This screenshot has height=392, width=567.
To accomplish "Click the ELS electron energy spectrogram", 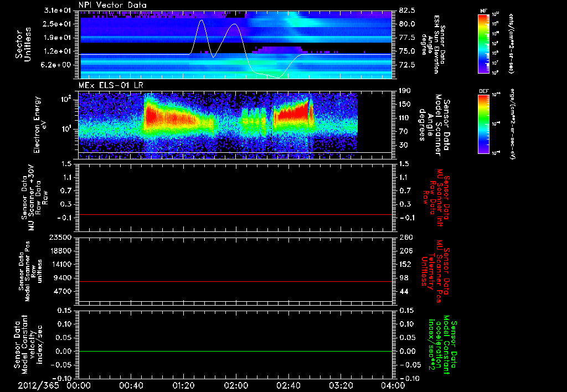I will coord(218,125).
